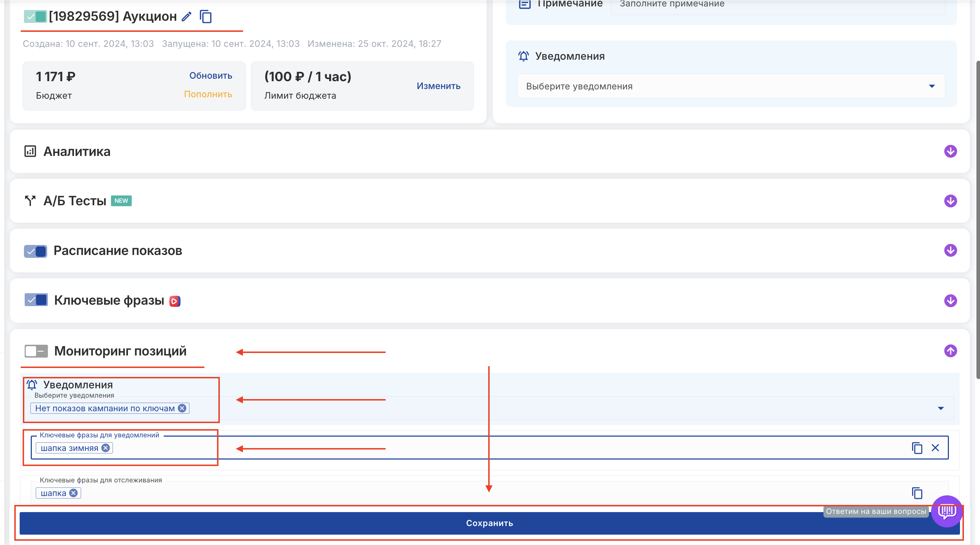Collapse the Мониторинг позиций section

(950, 351)
